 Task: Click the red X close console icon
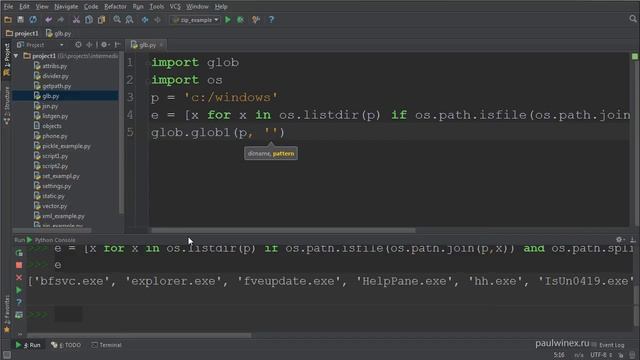click(x=19, y=278)
